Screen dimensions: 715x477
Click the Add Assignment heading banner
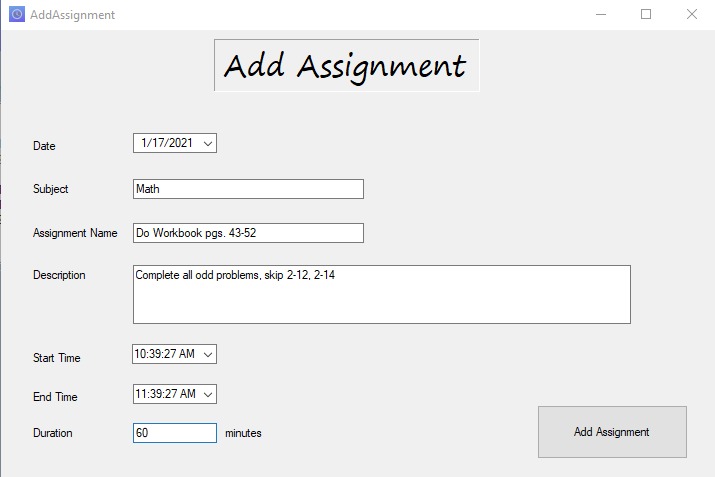pos(347,65)
